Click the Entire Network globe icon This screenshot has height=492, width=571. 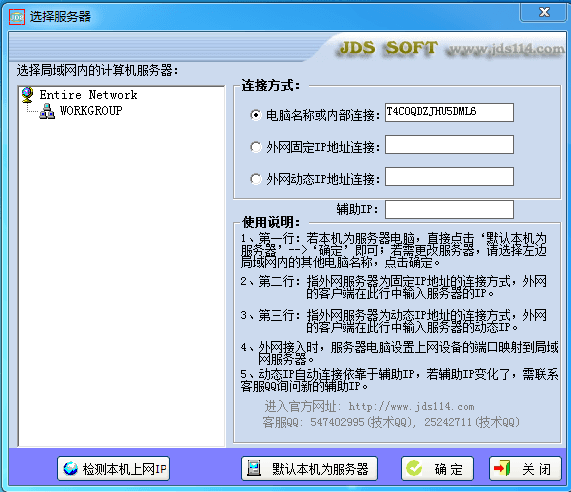coord(27,95)
